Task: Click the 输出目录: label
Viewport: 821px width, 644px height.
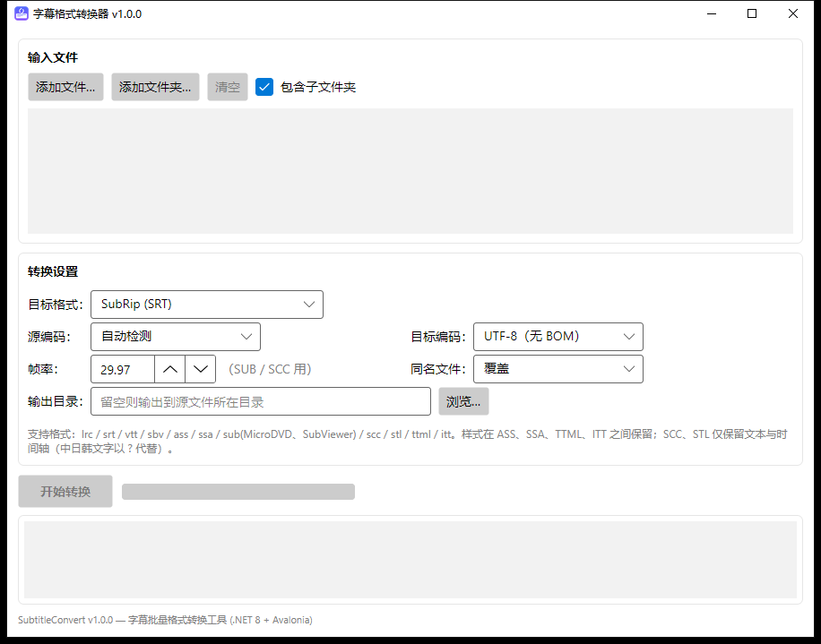Action: (56, 401)
